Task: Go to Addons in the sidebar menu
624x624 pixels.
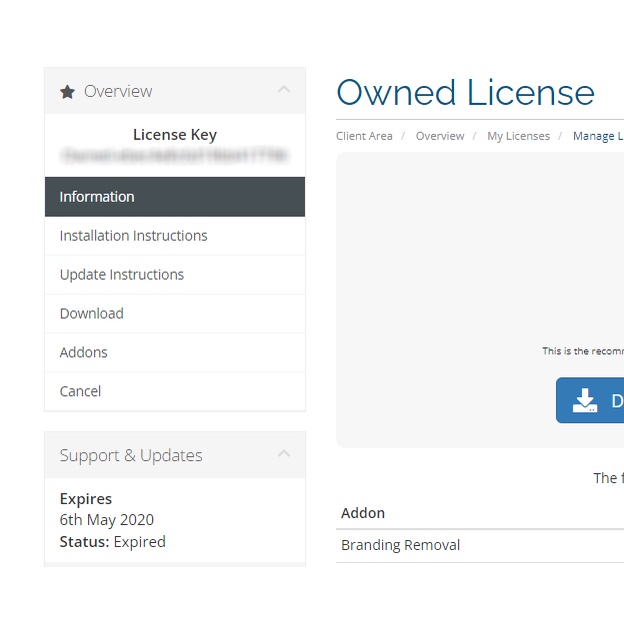Action: coord(83,353)
